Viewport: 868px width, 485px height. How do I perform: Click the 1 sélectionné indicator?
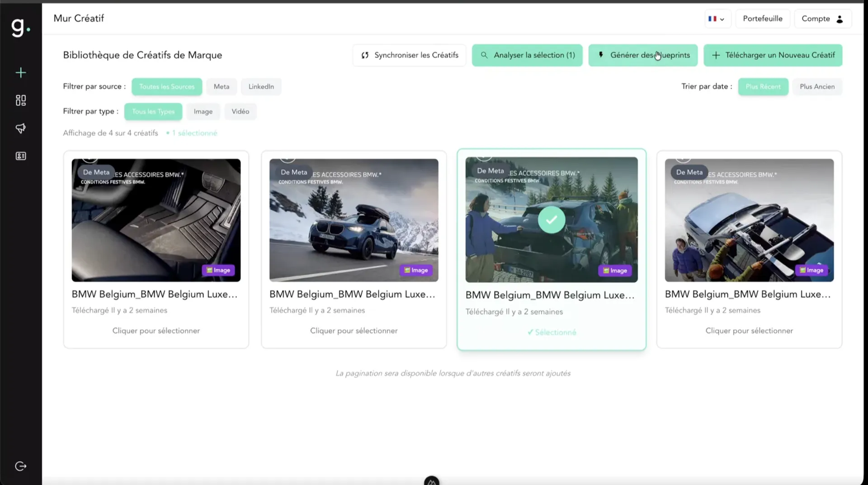(192, 133)
